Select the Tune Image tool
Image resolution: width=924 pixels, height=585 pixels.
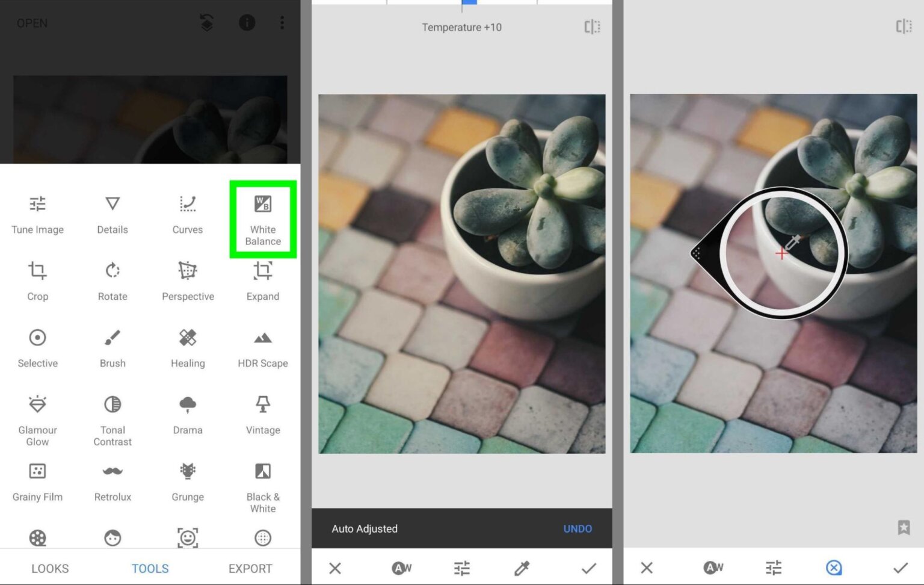[37, 214]
